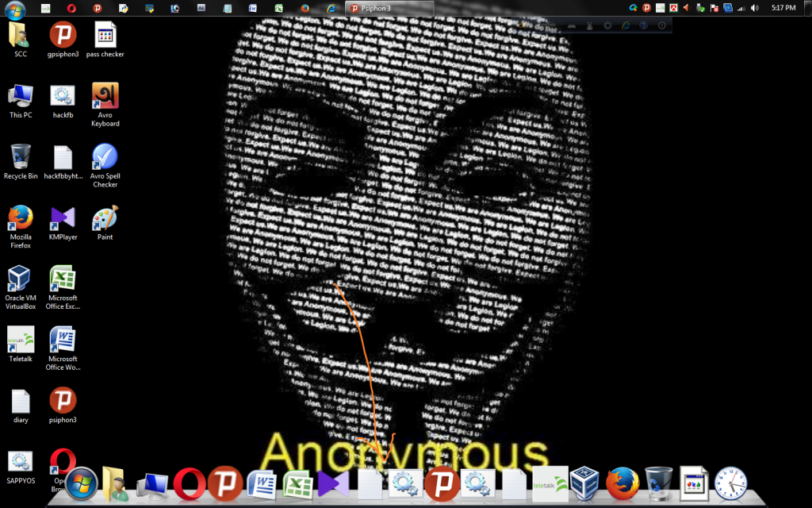Open the Word icon pinned in the top taskbar
This screenshot has height=508, width=812.
pyautogui.click(x=253, y=8)
